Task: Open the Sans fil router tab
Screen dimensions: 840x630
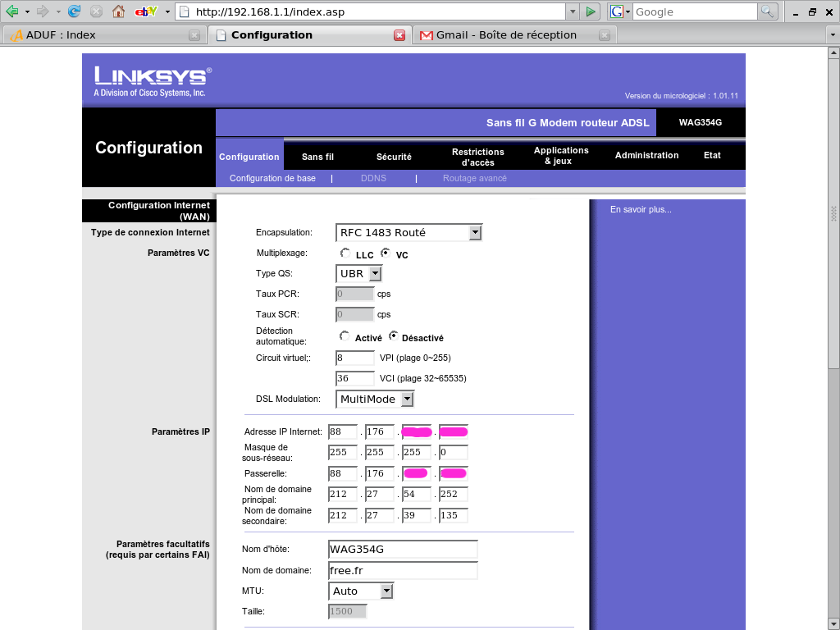Action: (x=317, y=157)
